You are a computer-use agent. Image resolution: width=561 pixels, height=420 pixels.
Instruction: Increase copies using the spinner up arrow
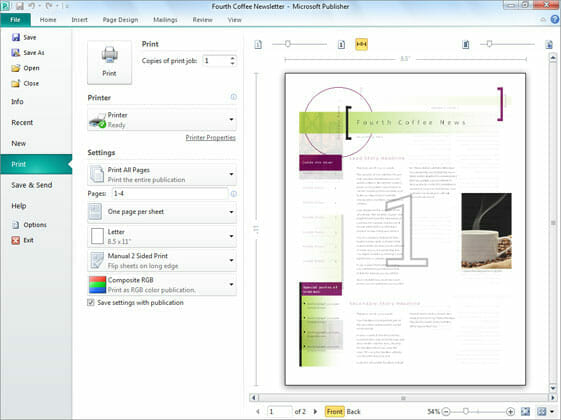pyautogui.click(x=233, y=58)
